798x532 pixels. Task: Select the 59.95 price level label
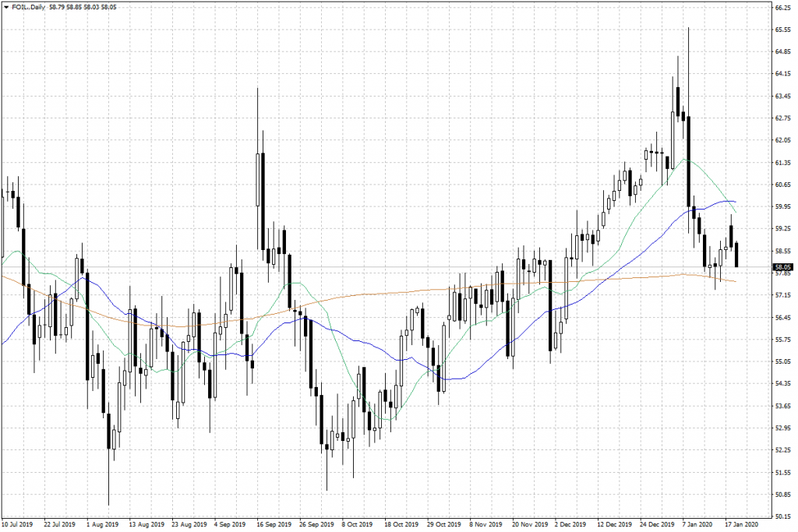click(783, 207)
